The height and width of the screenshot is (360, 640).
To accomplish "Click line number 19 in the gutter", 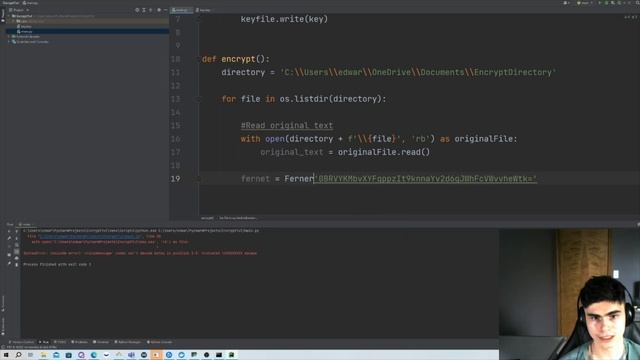I will (x=176, y=179).
